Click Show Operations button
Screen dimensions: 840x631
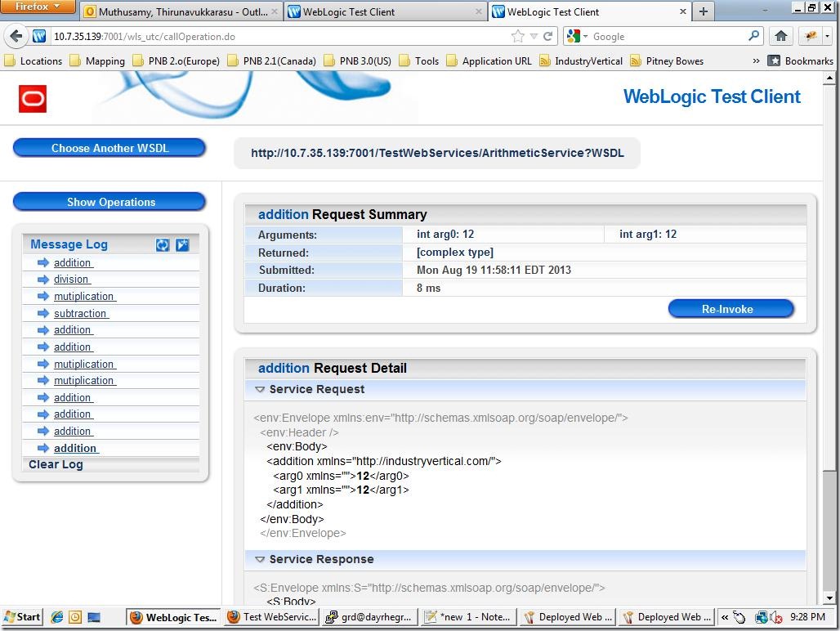point(109,202)
